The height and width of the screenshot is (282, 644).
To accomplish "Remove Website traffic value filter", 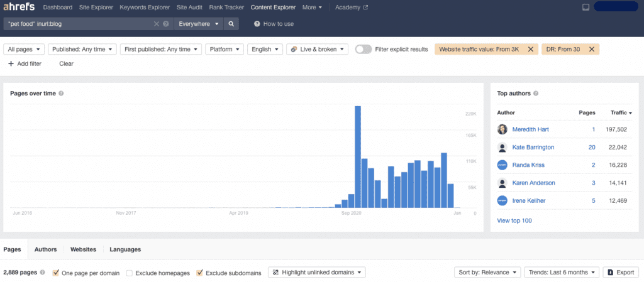I will coord(531,49).
